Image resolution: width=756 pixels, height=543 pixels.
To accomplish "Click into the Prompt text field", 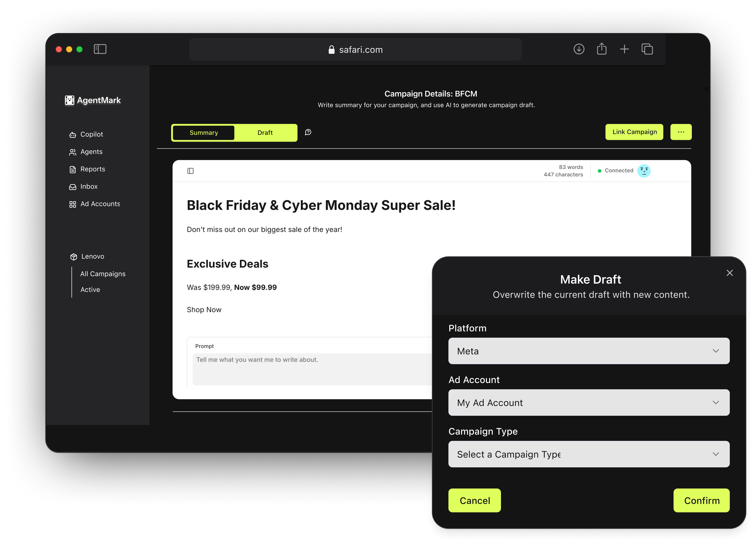I will coord(312,369).
